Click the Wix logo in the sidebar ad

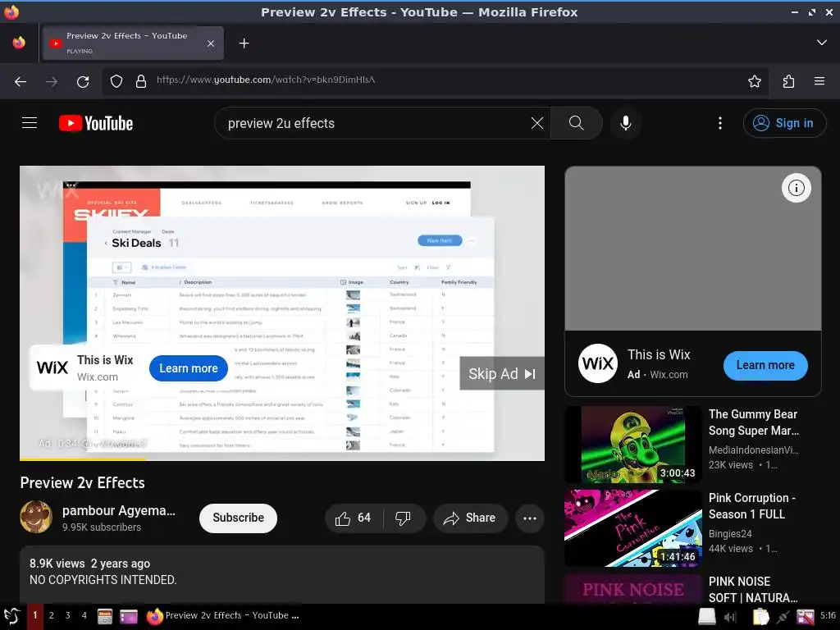pos(598,363)
